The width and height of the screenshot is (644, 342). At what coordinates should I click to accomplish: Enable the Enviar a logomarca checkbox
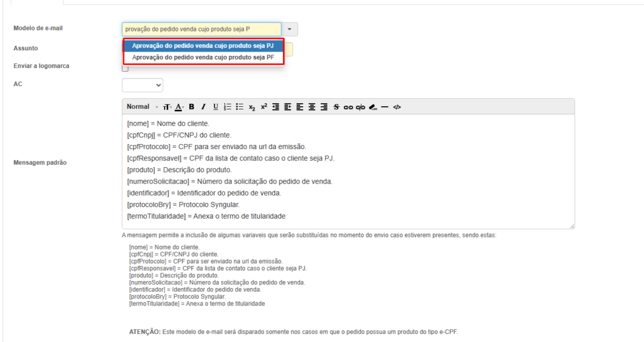tap(125, 68)
